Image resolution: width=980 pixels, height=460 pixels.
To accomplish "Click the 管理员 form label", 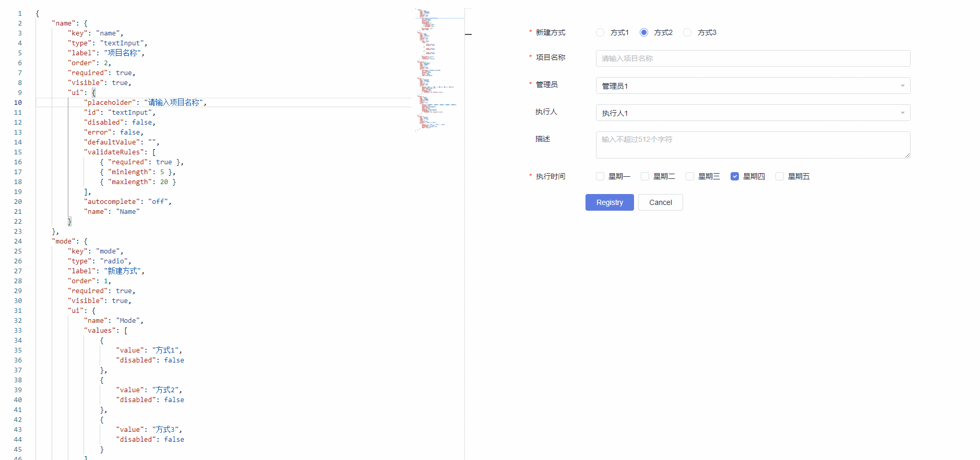I will point(546,84).
